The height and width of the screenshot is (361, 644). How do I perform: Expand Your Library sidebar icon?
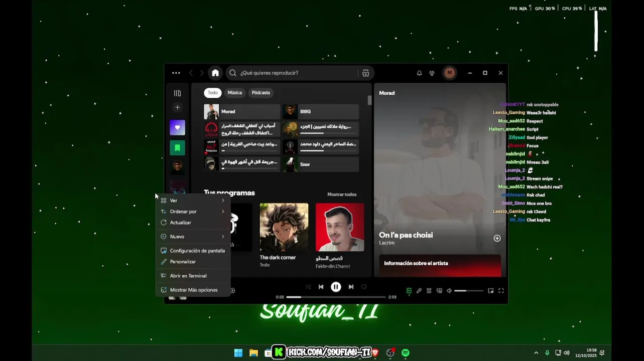[177, 93]
